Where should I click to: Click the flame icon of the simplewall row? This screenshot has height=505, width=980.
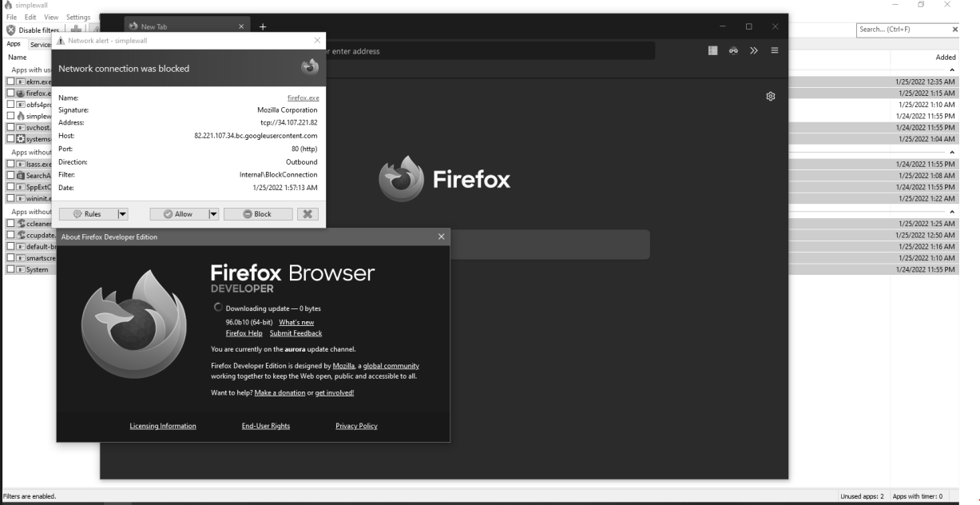click(20, 115)
